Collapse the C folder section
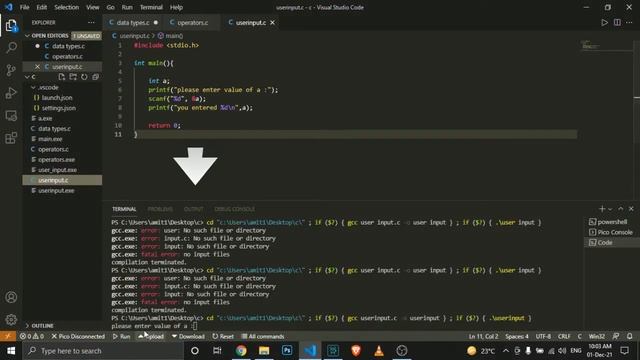Screen dimensions: 640x360 pos(27,77)
